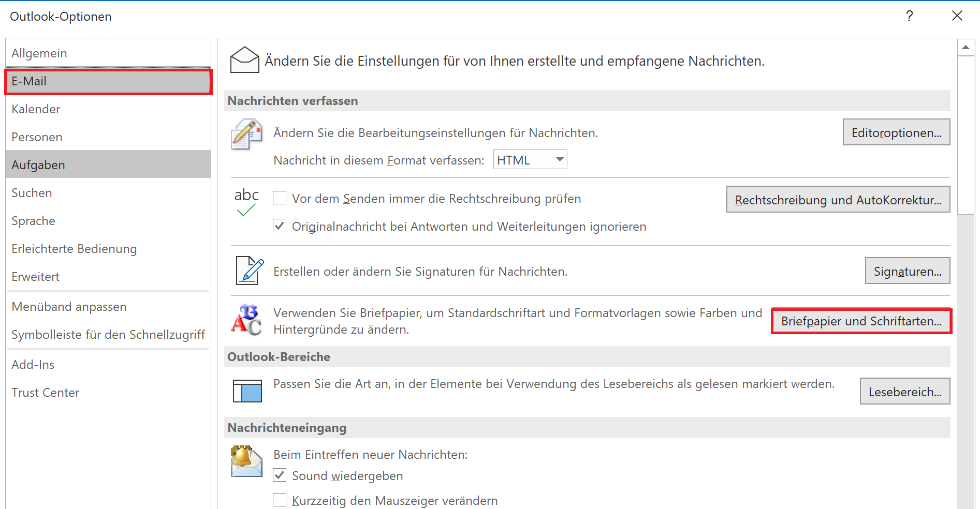Open the HTML message format dropdown
This screenshot has width=980, height=509.
click(530, 160)
